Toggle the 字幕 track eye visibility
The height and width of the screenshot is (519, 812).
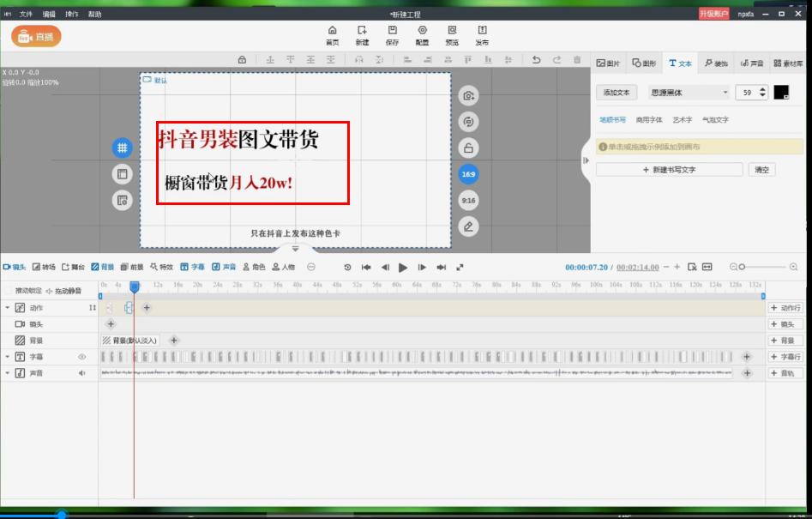(x=83, y=357)
